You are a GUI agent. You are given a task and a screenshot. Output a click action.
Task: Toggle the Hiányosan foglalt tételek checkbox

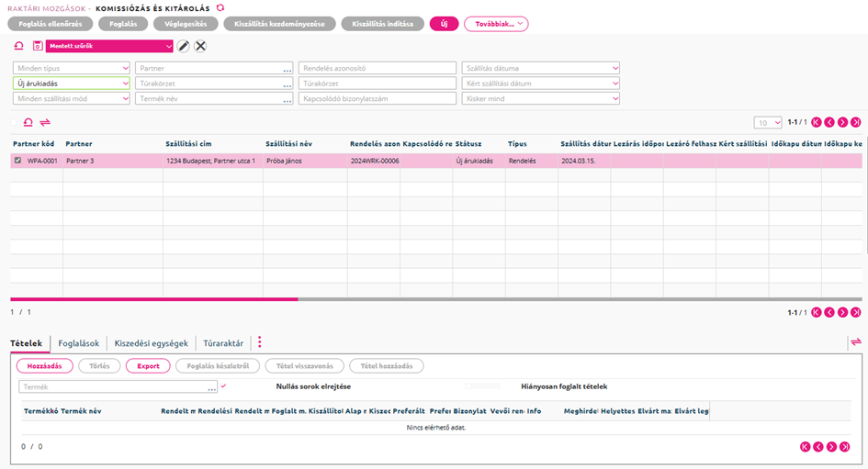[x=468, y=386]
